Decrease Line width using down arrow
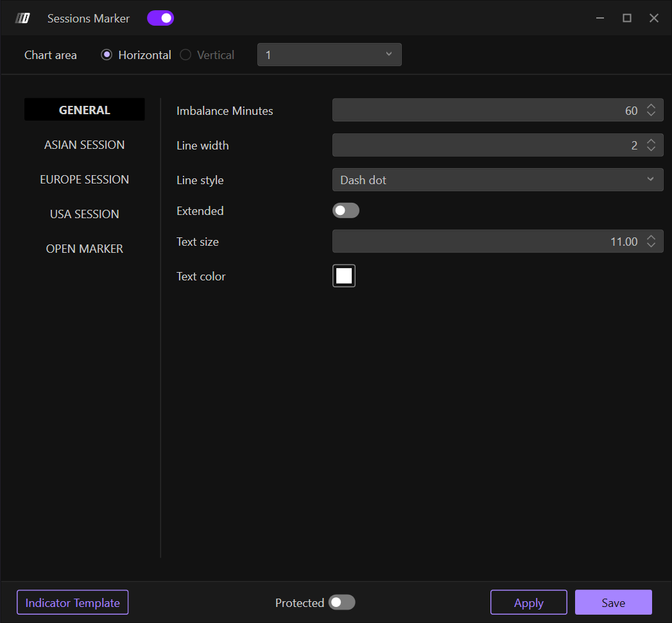672x623 pixels. (x=651, y=149)
